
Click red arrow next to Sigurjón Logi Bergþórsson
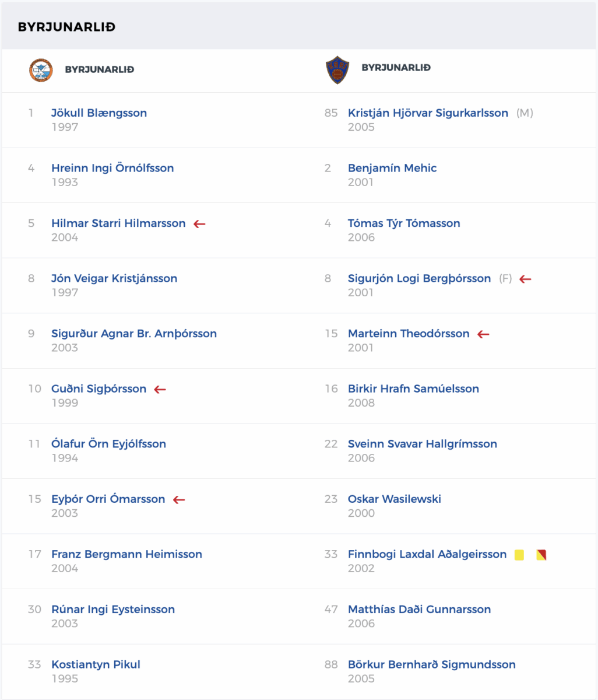pyautogui.click(x=525, y=279)
